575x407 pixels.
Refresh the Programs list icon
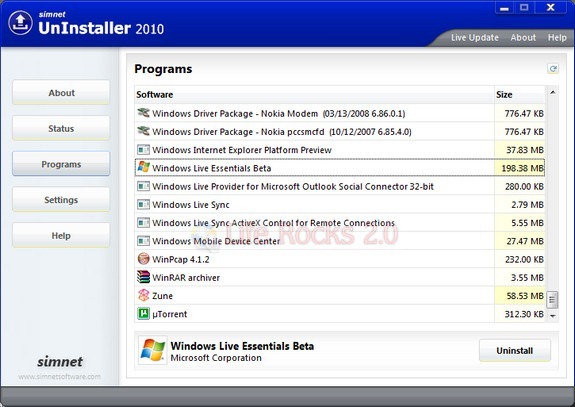tap(553, 69)
